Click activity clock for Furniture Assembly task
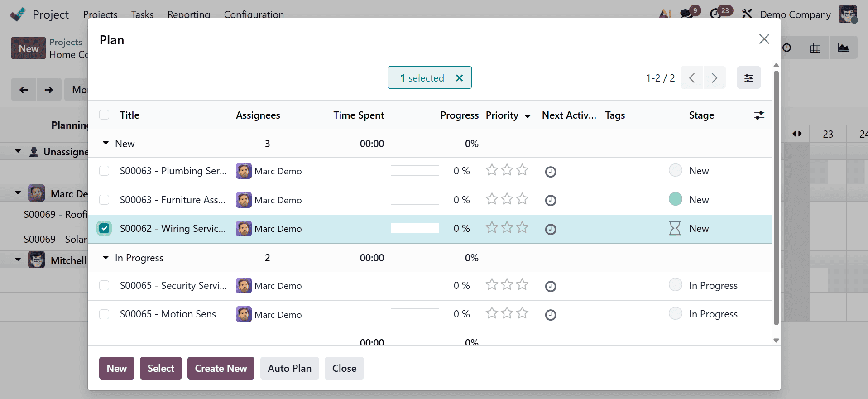The width and height of the screenshot is (868, 399). point(551,200)
